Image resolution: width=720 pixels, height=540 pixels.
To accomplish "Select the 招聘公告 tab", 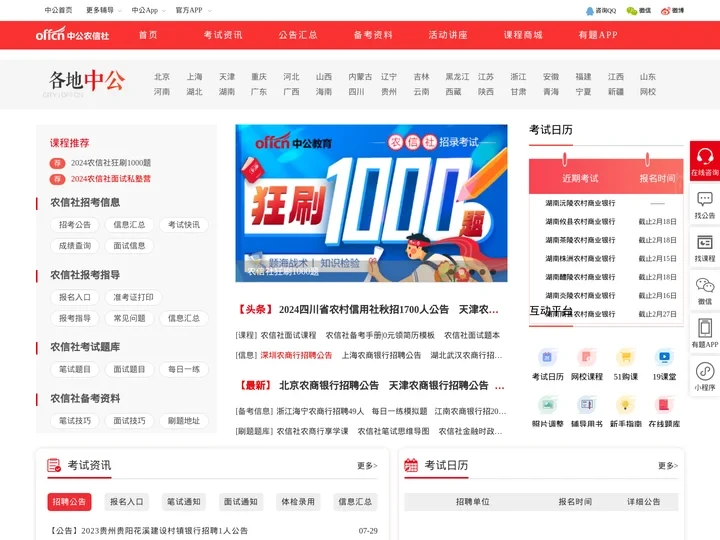I will (69, 502).
